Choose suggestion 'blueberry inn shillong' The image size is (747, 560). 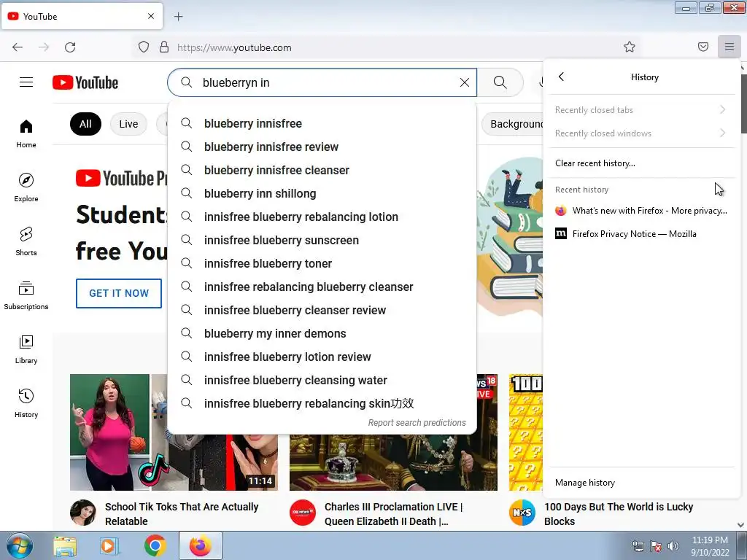[x=322, y=193]
